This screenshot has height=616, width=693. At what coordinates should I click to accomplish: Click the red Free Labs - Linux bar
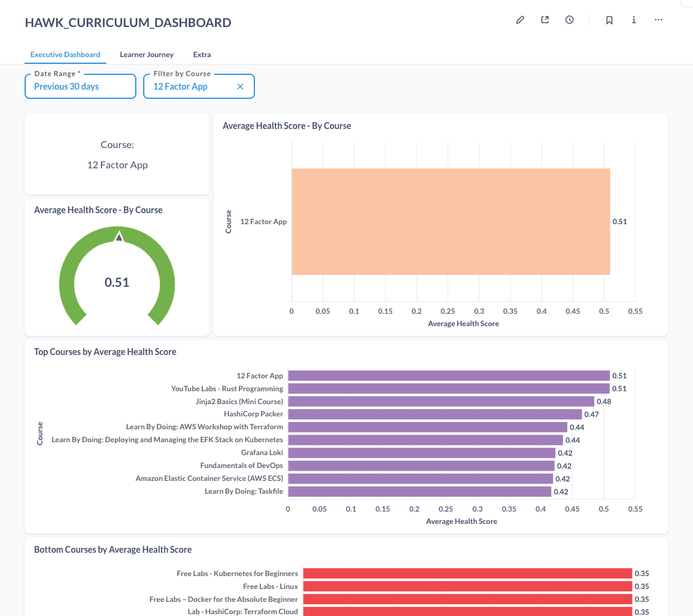pyautogui.click(x=468, y=587)
